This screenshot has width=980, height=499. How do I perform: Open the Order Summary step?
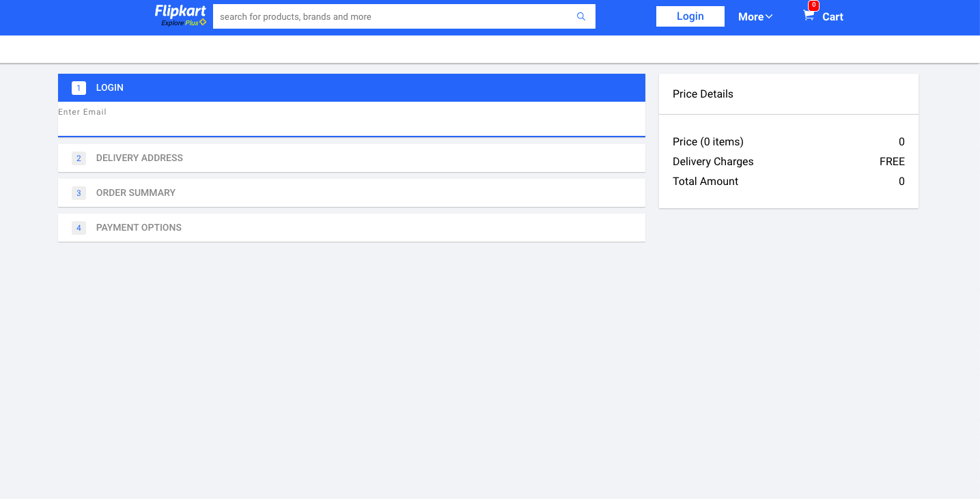[352, 193]
